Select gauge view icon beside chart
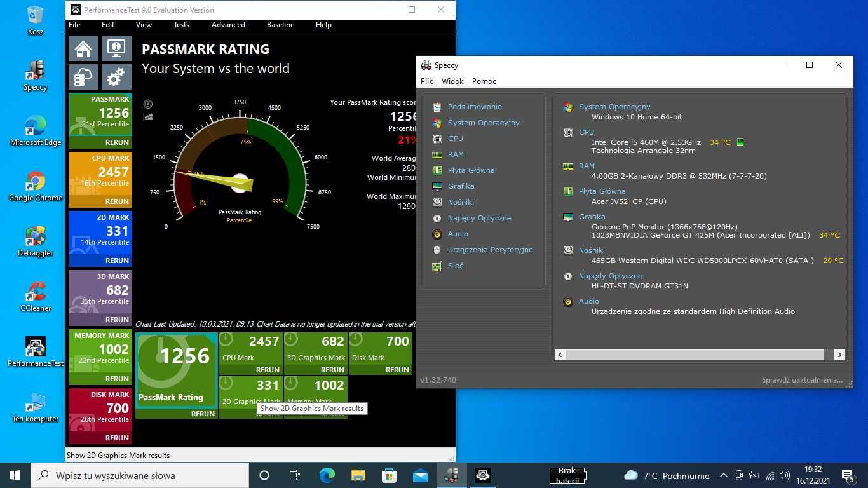Image resolution: width=868 pixels, height=488 pixels. (x=148, y=104)
